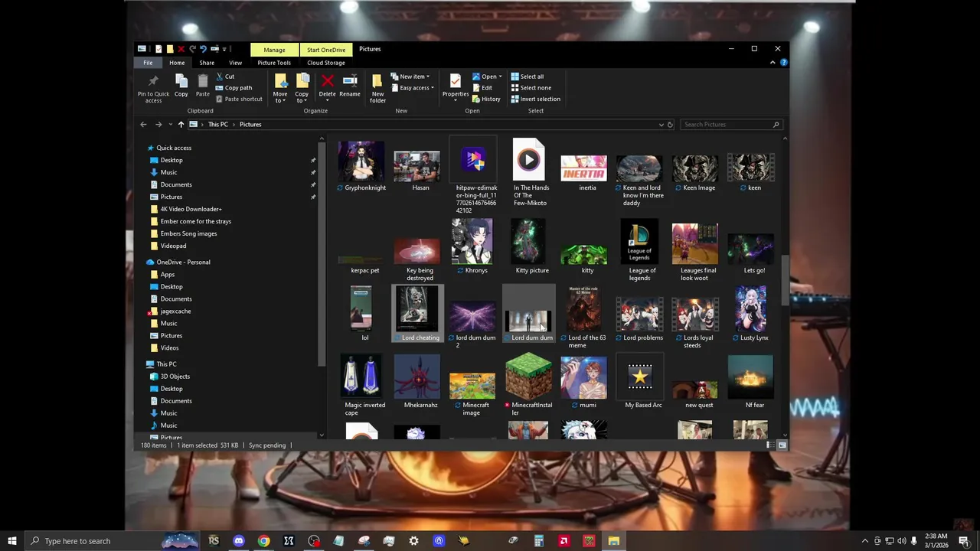
Task: Click Invert selection in ribbon
Action: point(535,99)
